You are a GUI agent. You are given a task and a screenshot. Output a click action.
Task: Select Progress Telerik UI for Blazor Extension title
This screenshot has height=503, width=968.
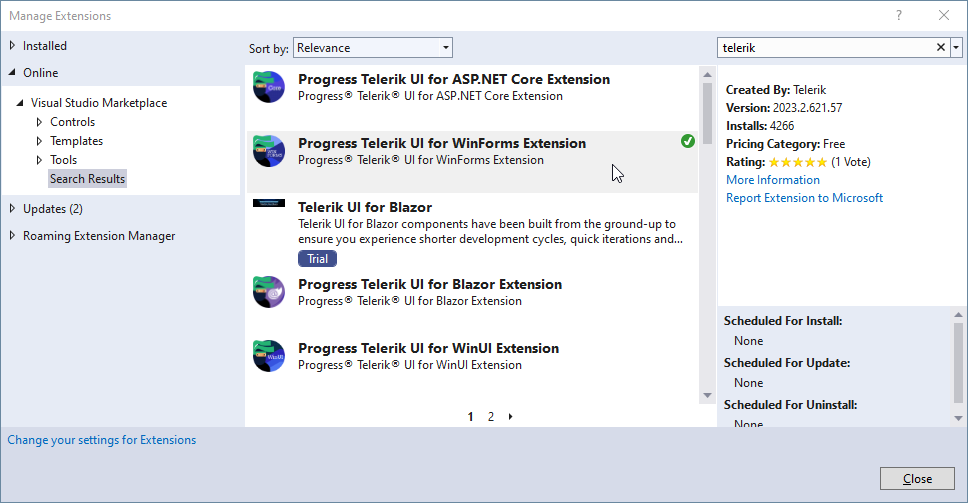(x=430, y=285)
